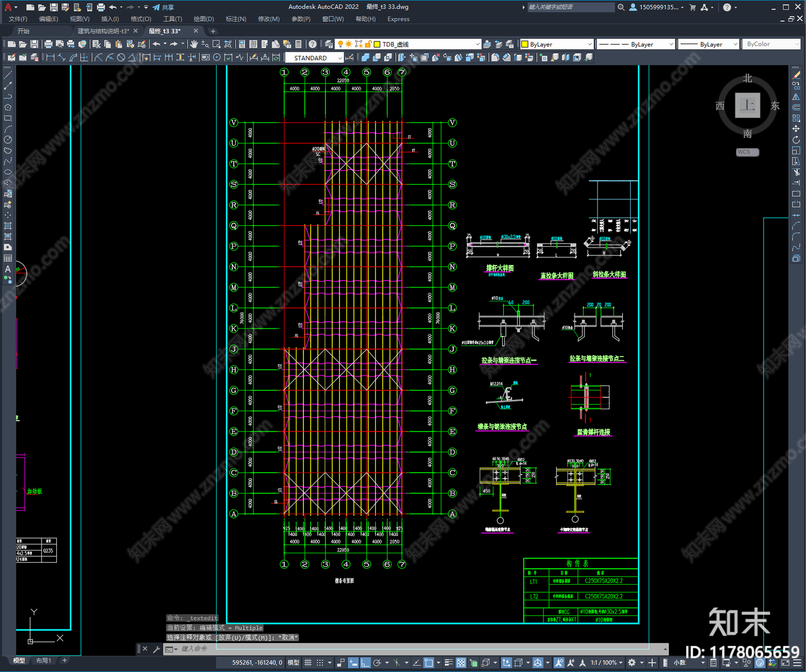Open the Quick Calculator icon
The image size is (806, 672).
pos(298,44)
